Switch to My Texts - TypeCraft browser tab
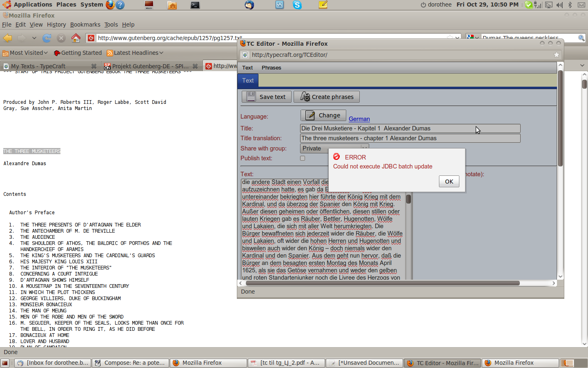This screenshot has width=588, height=368. 50,66
